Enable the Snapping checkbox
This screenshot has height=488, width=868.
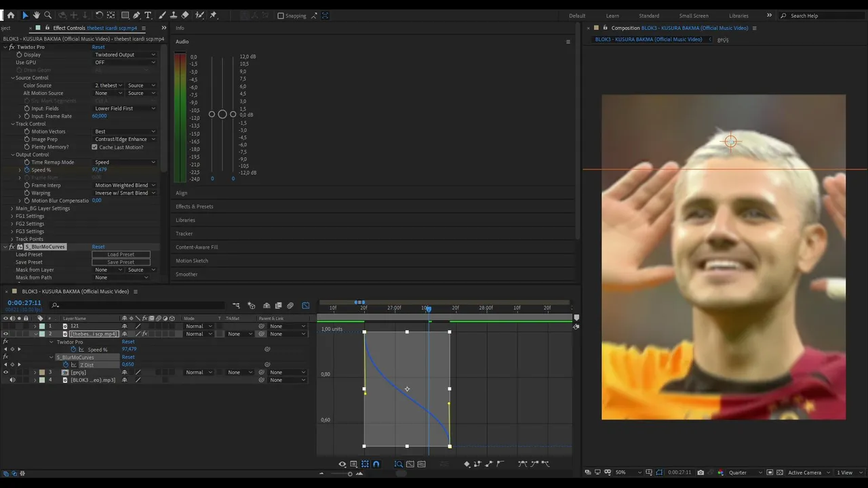tap(281, 16)
